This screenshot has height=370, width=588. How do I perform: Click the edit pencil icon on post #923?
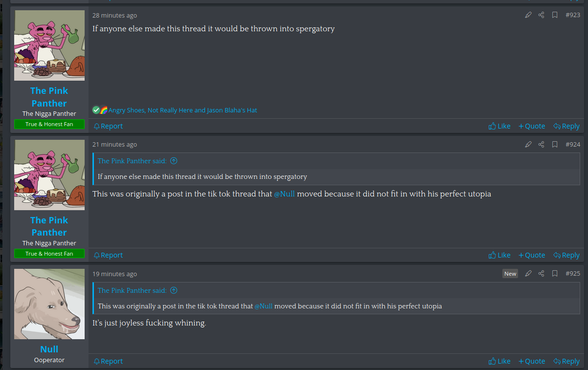coord(528,15)
